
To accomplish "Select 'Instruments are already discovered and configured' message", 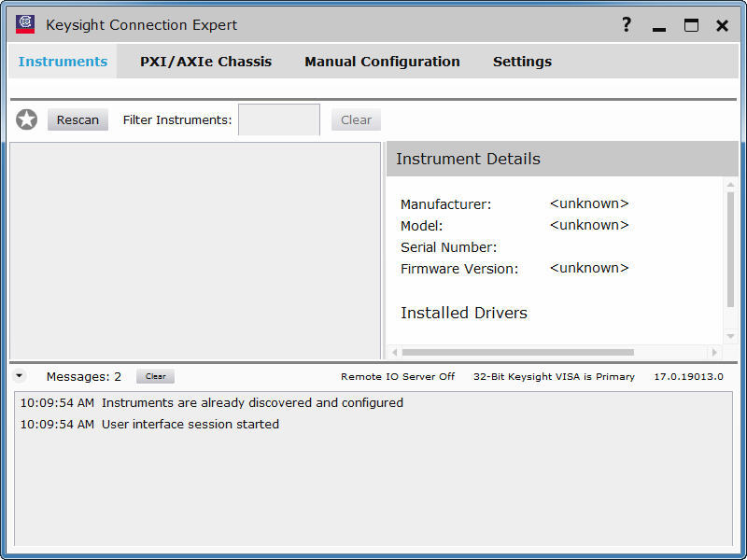I will pyautogui.click(x=252, y=403).
